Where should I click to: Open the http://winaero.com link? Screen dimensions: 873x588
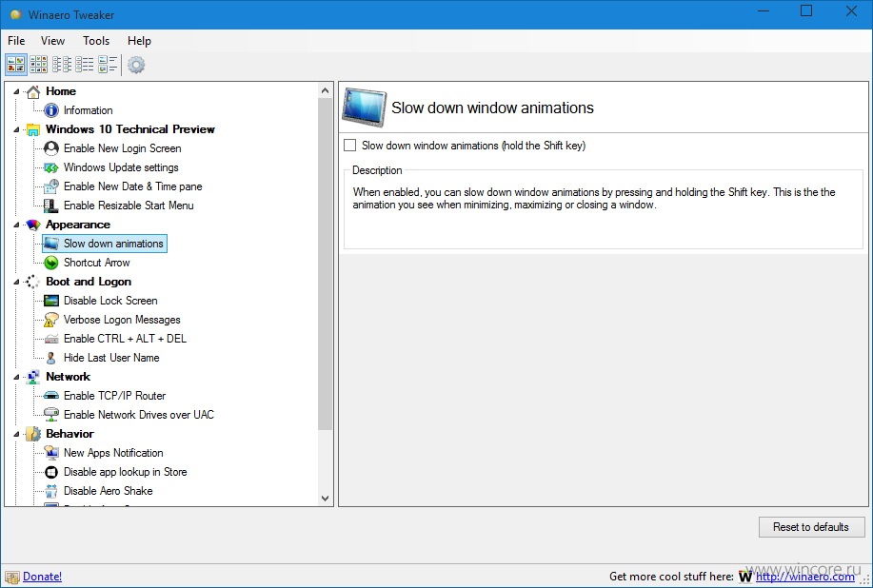click(805, 577)
